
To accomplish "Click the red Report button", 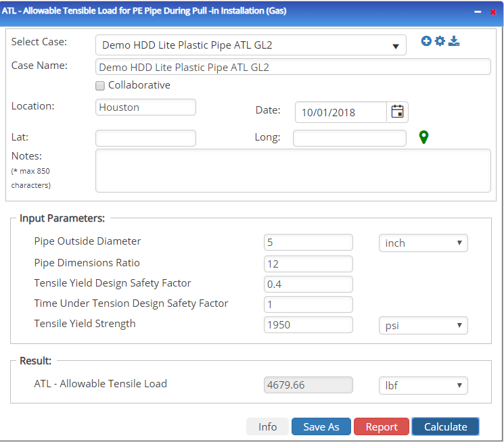I will [382, 426].
